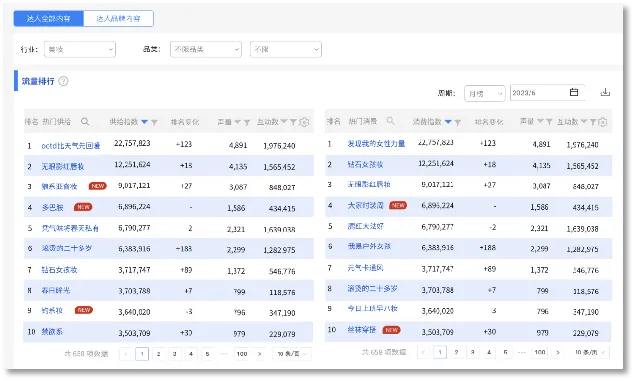635x381 pixels.
Task: Open the 元气卡通风 topic link
Action: point(365,268)
